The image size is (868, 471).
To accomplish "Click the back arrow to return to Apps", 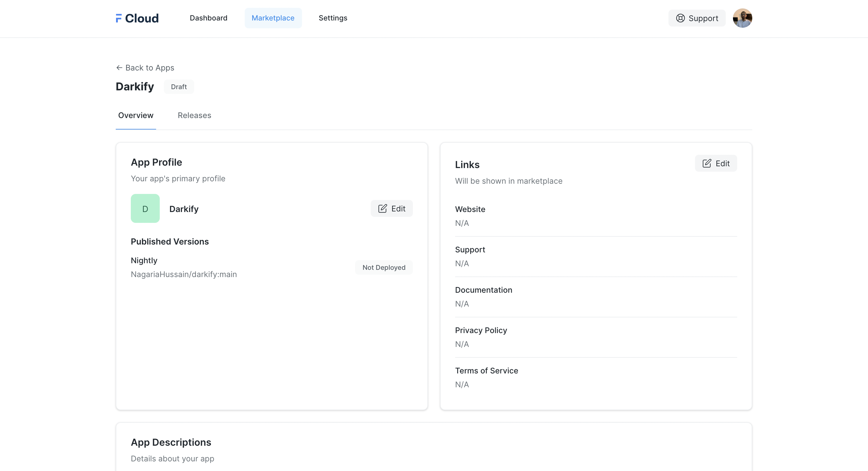I will 119,67.
